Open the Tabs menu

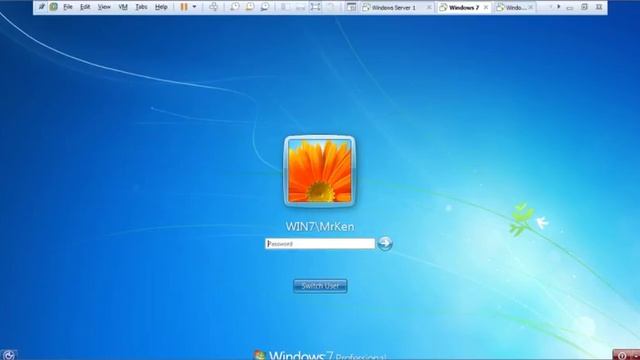coord(141,7)
